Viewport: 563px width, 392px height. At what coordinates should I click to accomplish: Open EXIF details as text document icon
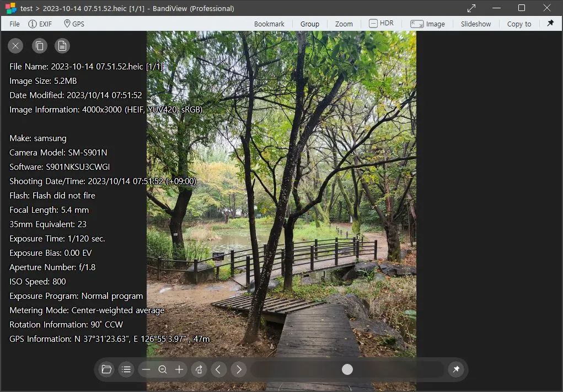click(x=62, y=46)
